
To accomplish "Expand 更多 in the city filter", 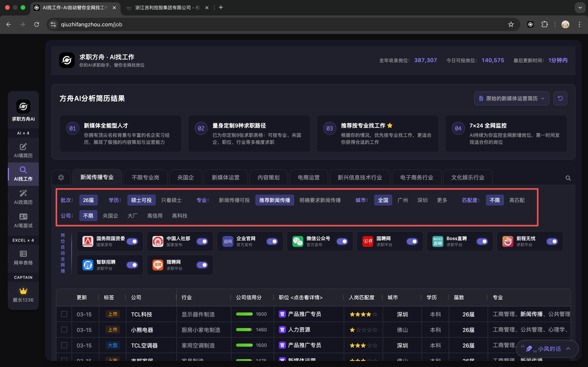I will pyautogui.click(x=442, y=200).
